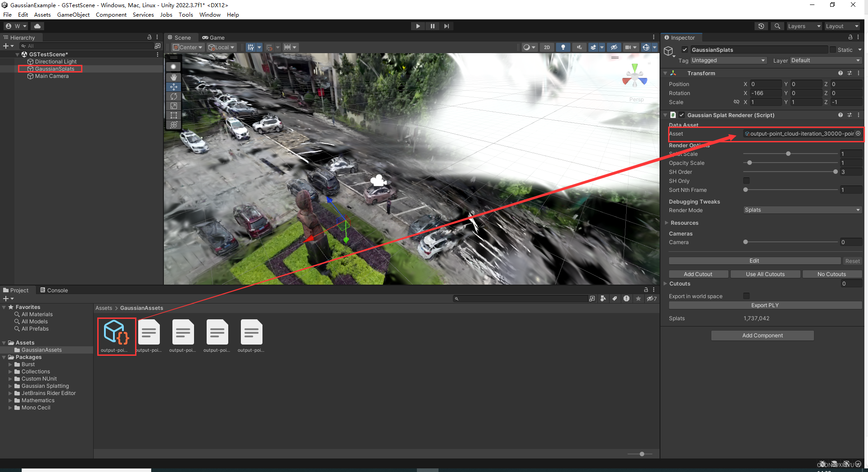The width and height of the screenshot is (868, 472).
Task: Adjust the Opacity Scale slider
Action: tap(749, 163)
